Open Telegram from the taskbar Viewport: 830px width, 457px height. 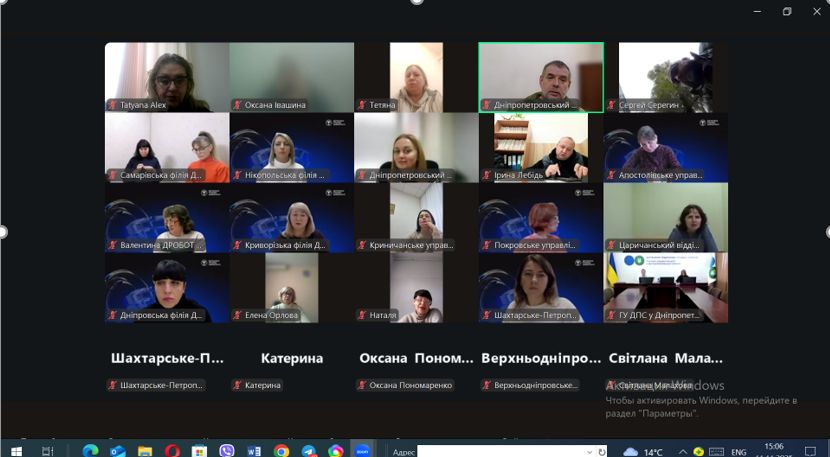click(308, 451)
